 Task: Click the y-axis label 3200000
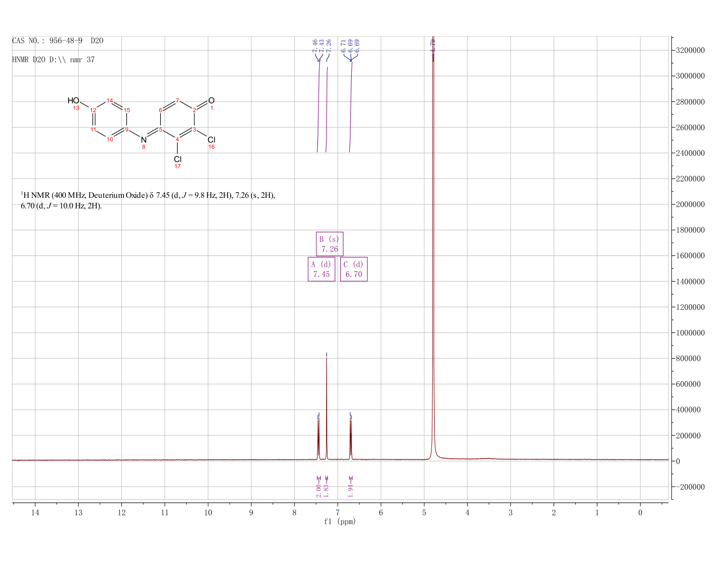[690, 50]
